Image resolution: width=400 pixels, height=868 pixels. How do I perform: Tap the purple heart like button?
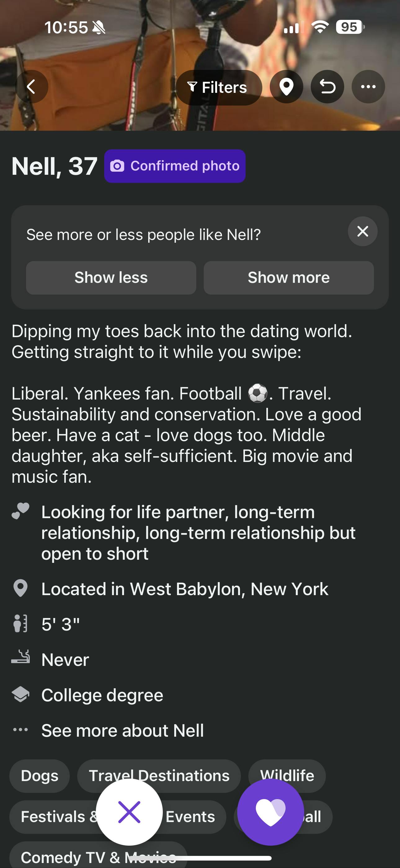(270, 812)
